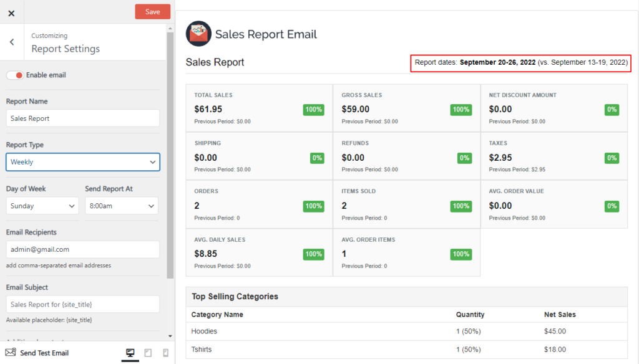Click the Sales Report Email logo

[198, 34]
